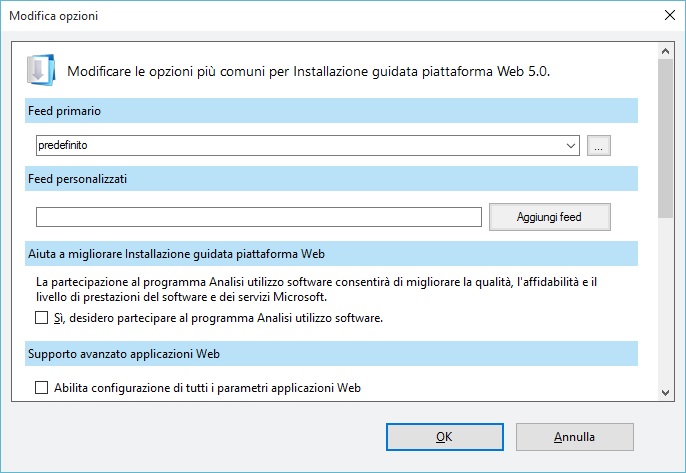Click the scrollbar up arrow
This screenshot has height=473, width=686.
pos(665,51)
